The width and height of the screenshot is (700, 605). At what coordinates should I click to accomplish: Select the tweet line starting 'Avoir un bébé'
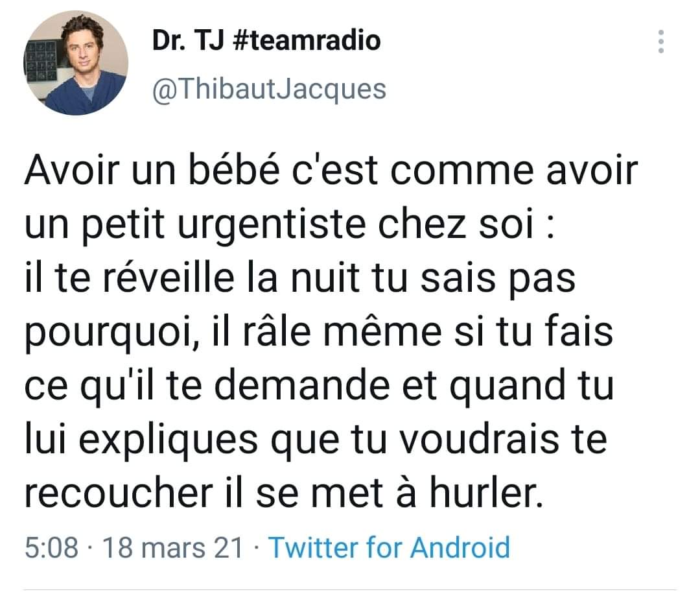tap(331, 170)
